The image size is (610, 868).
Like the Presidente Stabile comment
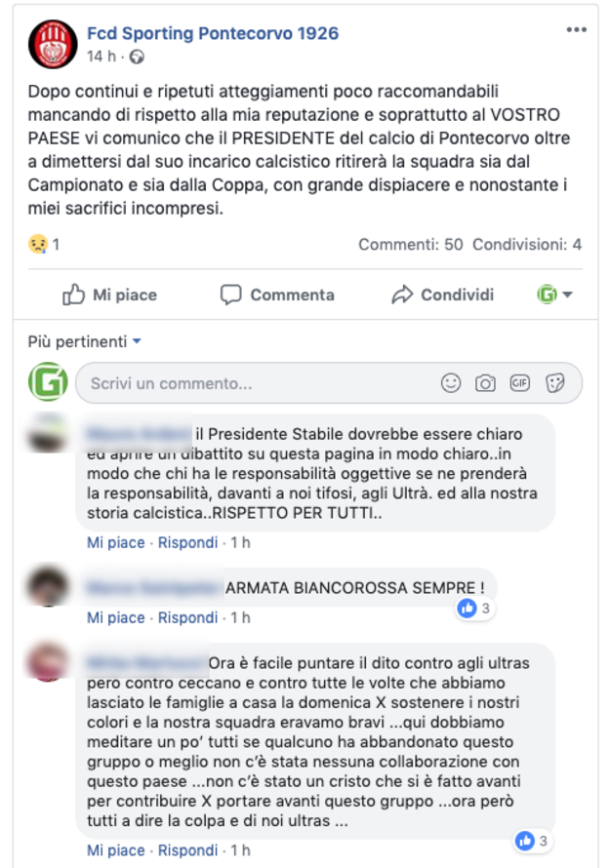click(115, 542)
